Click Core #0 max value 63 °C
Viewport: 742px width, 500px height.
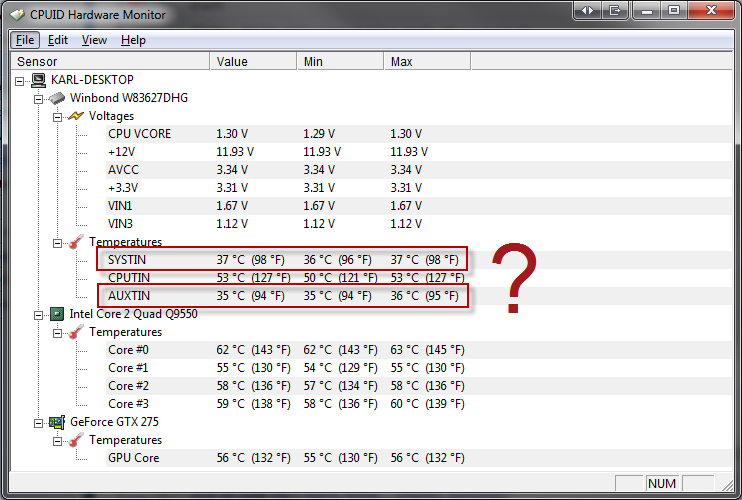tap(427, 350)
